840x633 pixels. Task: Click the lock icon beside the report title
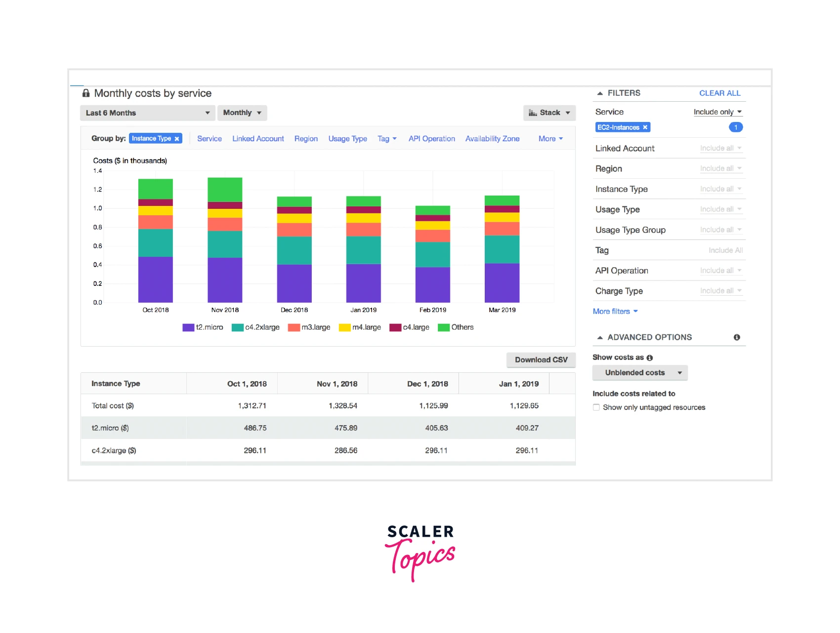pos(86,93)
